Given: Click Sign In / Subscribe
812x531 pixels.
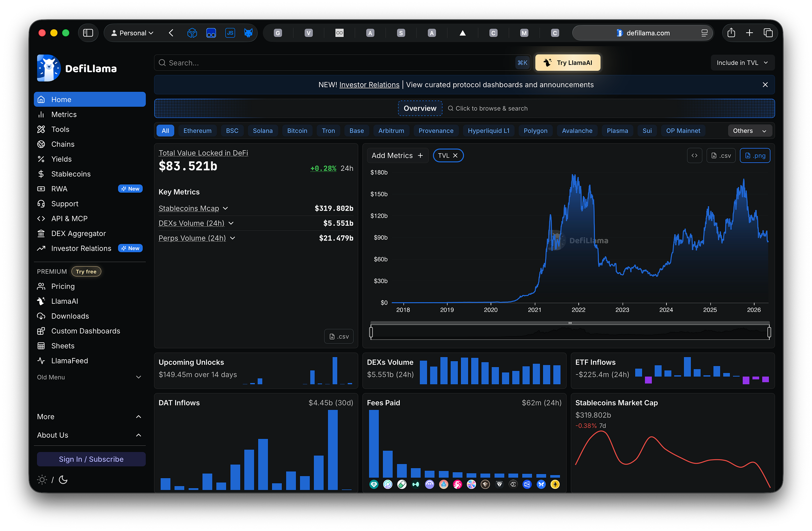Looking at the screenshot, I should (x=91, y=459).
